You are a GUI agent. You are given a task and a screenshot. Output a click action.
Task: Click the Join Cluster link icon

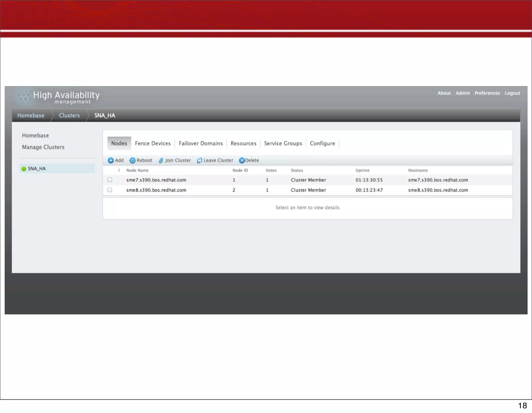(x=161, y=160)
